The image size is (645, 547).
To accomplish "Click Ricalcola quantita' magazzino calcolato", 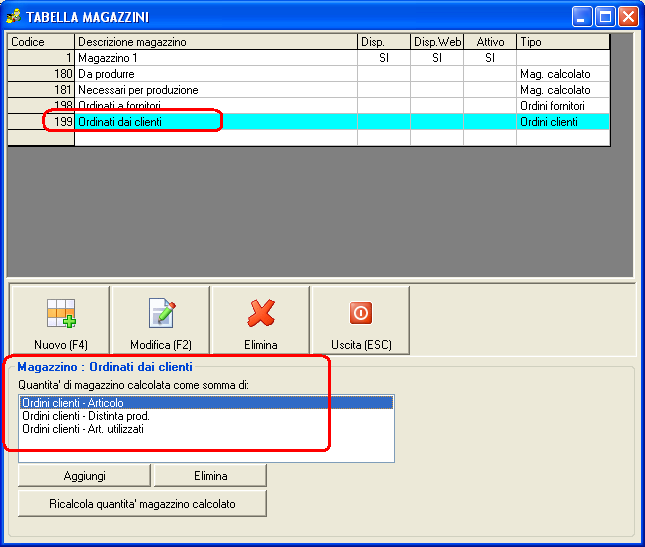I will [x=142, y=503].
